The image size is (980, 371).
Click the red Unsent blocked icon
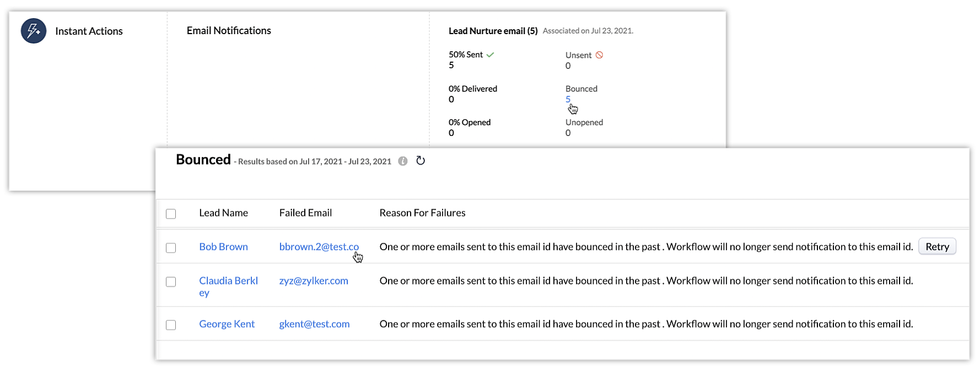click(599, 55)
